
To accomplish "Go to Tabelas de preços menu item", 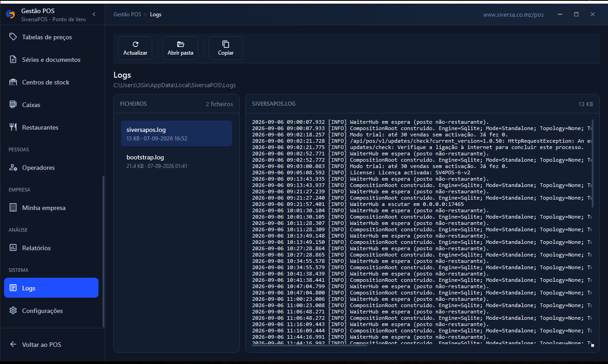I will (51, 37).
